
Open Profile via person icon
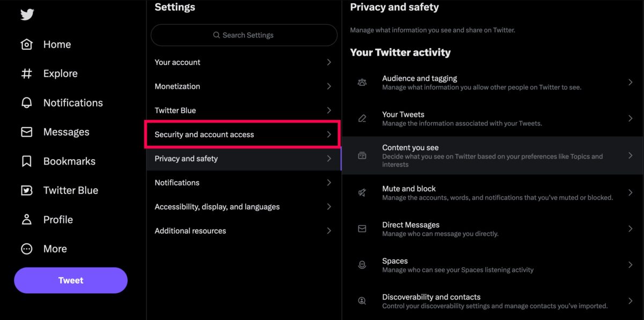[x=27, y=220]
